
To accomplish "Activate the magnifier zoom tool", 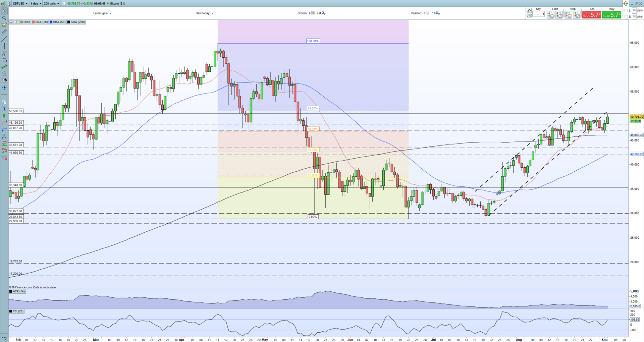I will coord(4,18).
